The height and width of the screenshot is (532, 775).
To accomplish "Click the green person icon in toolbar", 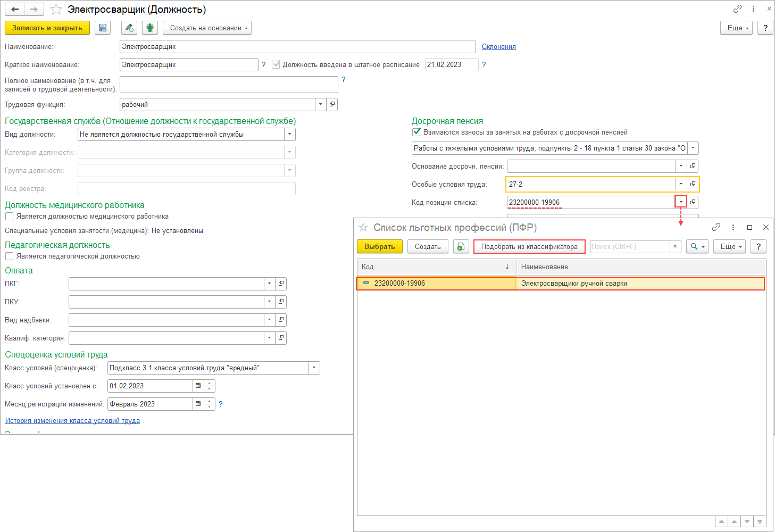I will pyautogui.click(x=150, y=28).
